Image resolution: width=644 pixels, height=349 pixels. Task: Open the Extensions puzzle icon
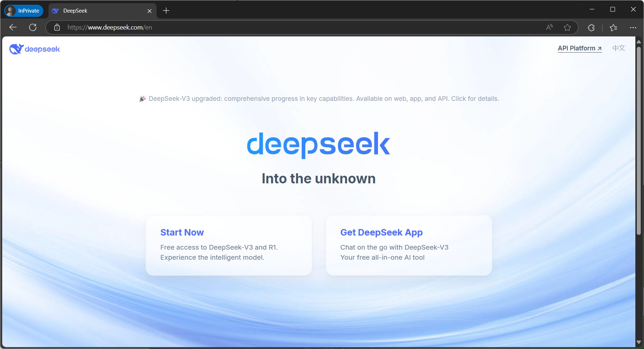[591, 27]
